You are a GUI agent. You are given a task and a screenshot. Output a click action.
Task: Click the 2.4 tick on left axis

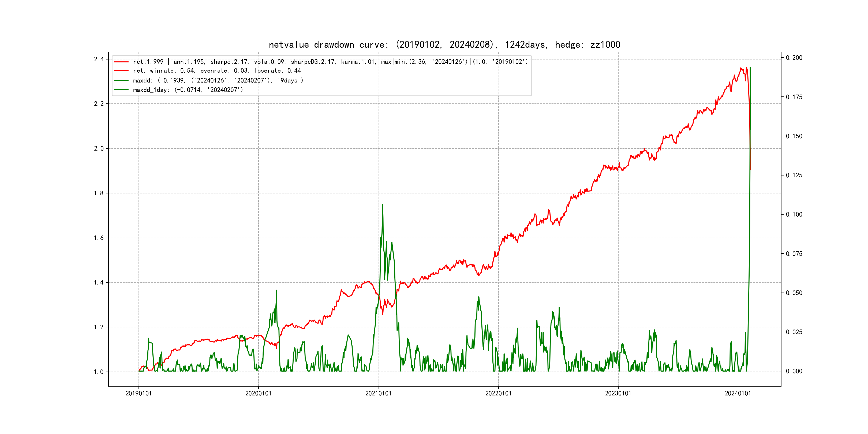[x=99, y=59]
